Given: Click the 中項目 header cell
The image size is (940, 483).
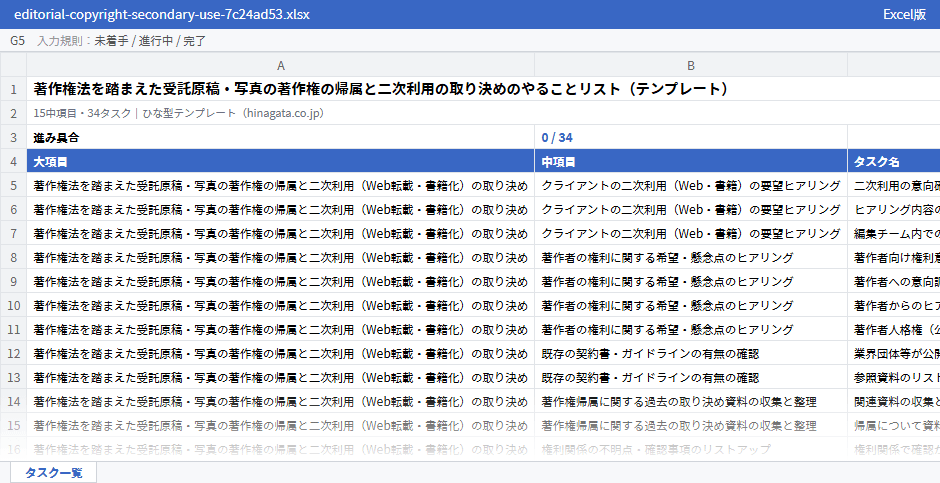Looking at the screenshot, I should point(691,161).
